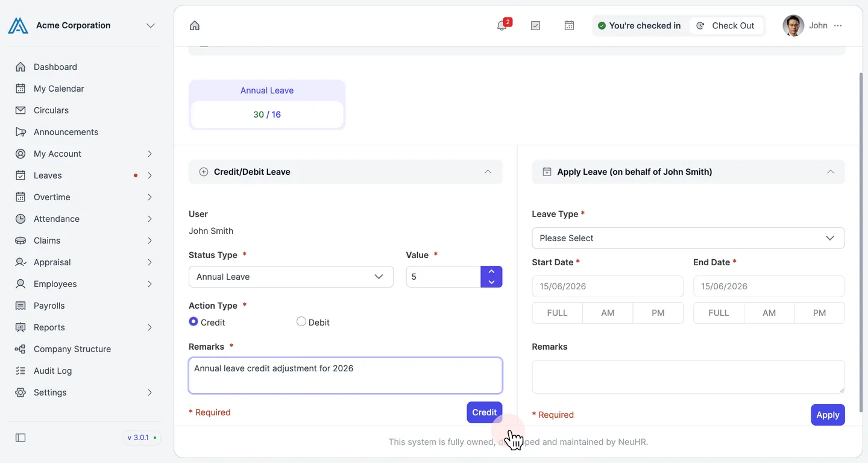Expand the Overtime submenu chevron
Screen dimensions: 868x463
tap(149, 197)
